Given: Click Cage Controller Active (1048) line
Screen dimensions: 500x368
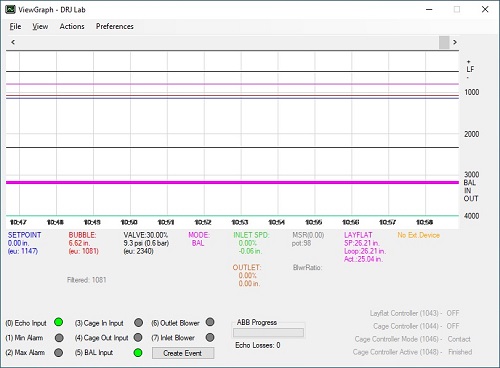Looking at the screenshot, I should tap(412, 352).
